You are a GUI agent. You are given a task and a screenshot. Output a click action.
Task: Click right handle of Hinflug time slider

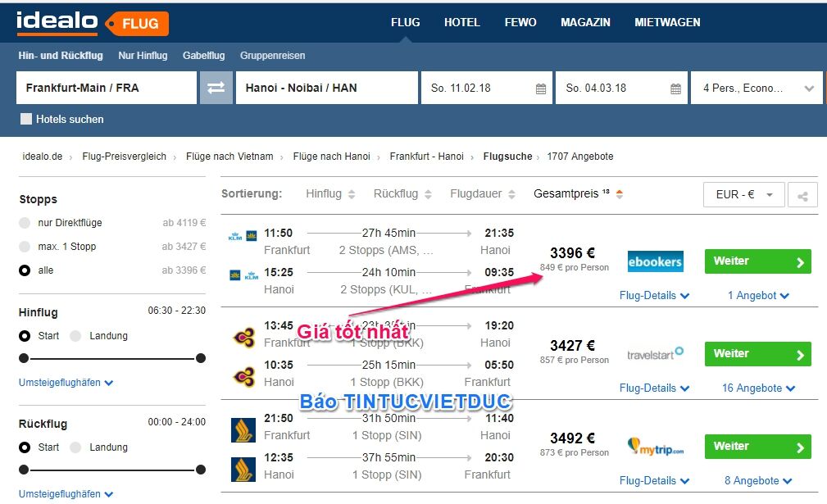[201, 358]
